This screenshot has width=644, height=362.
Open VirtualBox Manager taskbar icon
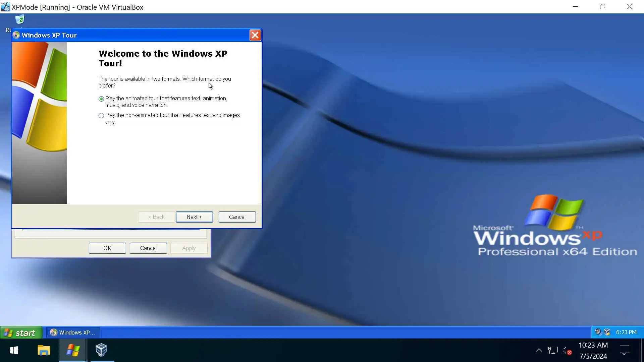(x=101, y=350)
